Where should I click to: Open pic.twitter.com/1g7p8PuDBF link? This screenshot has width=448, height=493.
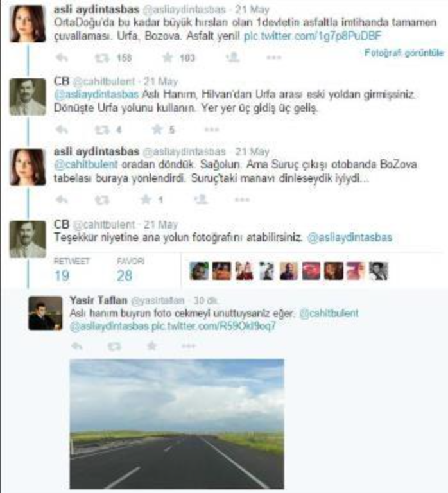click(313, 36)
